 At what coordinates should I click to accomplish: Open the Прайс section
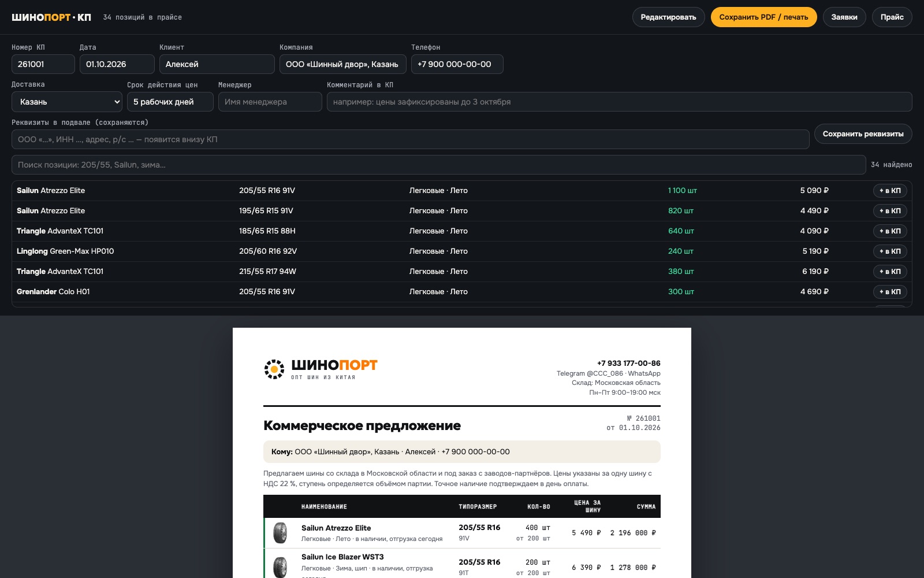pos(892,17)
